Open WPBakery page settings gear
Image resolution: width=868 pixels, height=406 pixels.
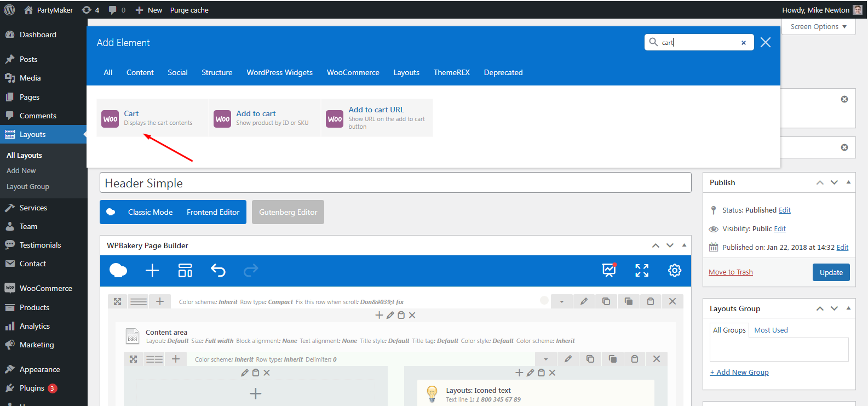pyautogui.click(x=675, y=270)
